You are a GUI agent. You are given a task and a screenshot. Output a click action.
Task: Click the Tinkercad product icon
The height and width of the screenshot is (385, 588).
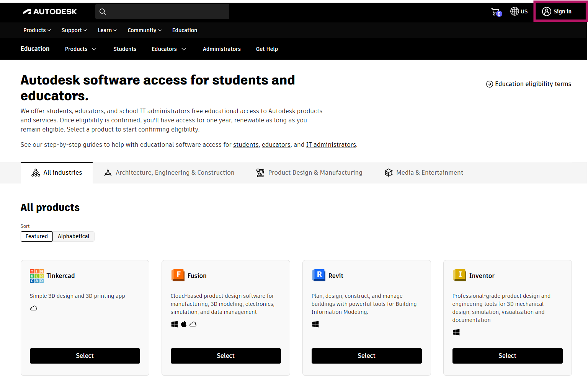point(37,276)
